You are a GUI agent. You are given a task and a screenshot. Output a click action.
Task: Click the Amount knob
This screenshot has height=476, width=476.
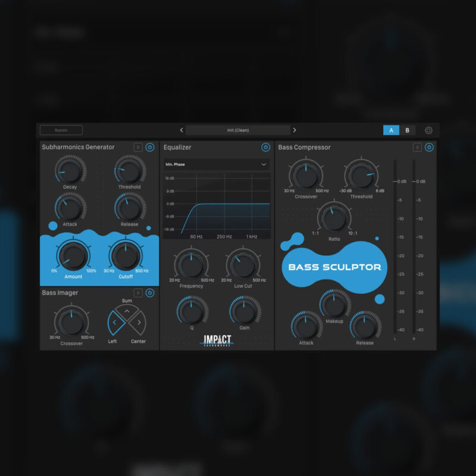pyautogui.click(x=73, y=256)
